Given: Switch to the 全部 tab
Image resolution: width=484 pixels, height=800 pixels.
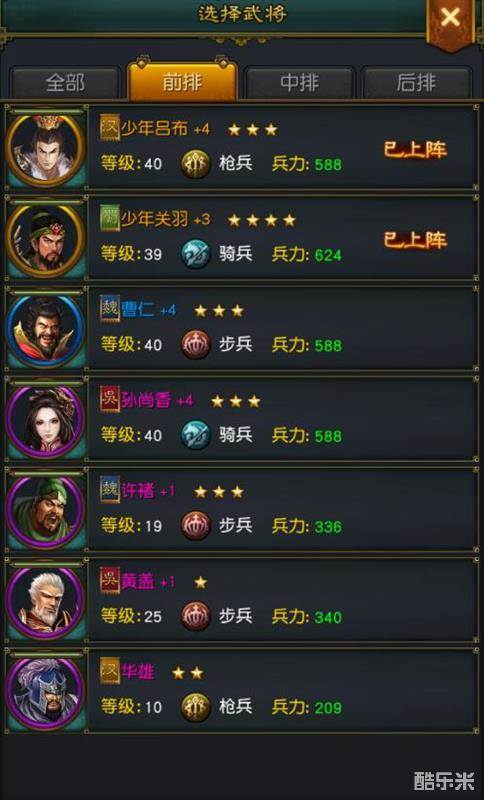Looking at the screenshot, I should 65,82.
